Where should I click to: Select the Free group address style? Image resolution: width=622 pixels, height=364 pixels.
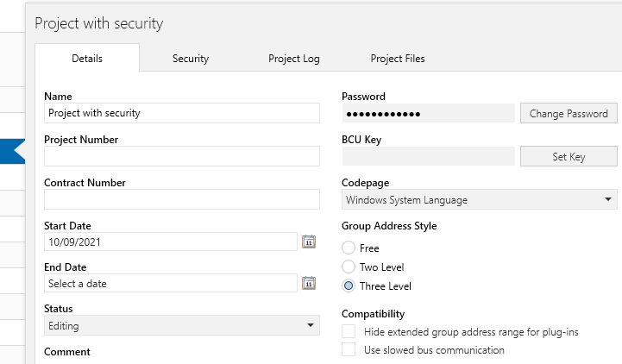tap(349, 248)
